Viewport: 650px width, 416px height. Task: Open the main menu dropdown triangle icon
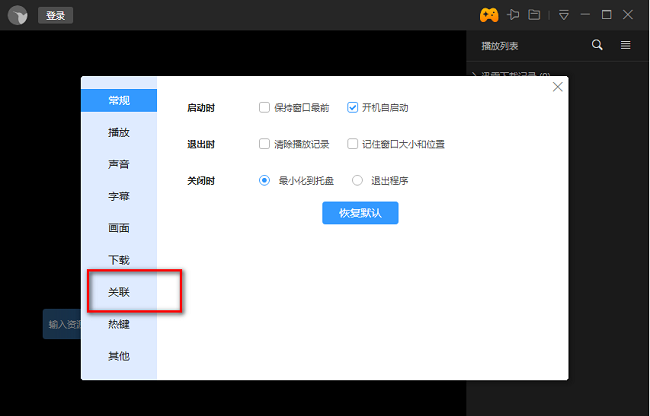[563, 15]
